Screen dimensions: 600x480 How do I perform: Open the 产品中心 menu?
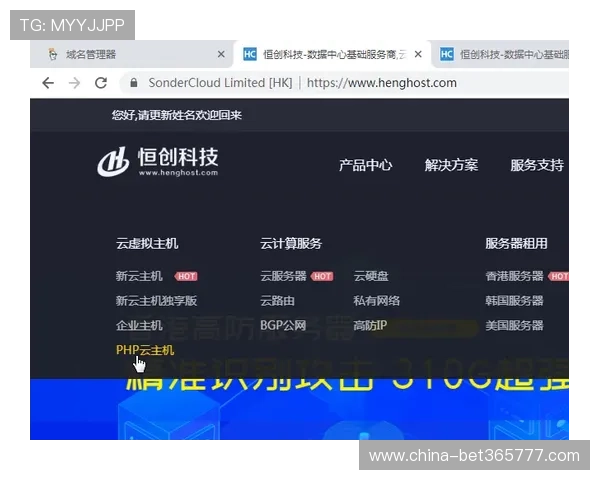coord(365,165)
